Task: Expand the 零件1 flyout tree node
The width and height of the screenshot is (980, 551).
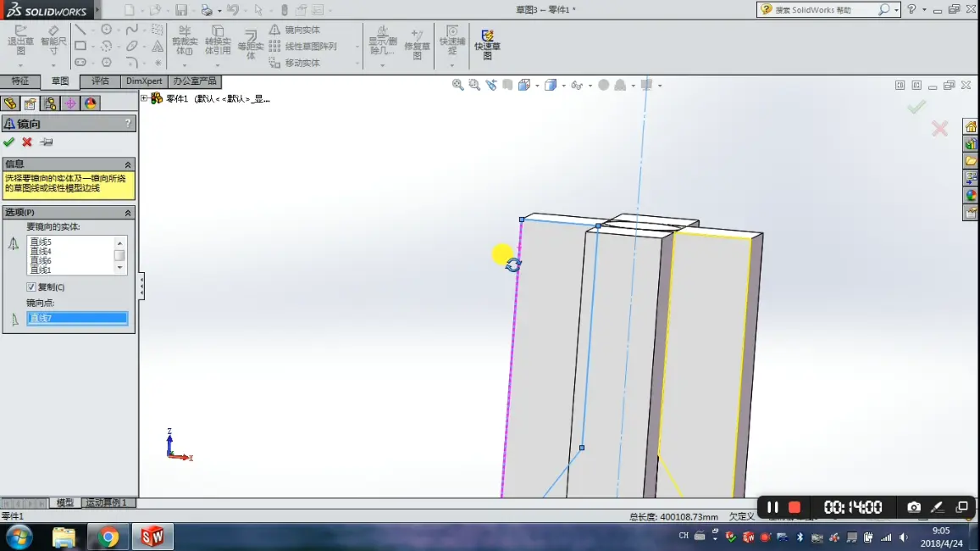Action: tap(144, 98)
